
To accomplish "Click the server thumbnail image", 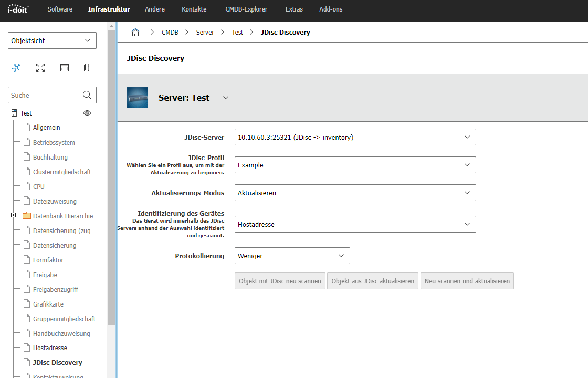I will (x=138, y=98).
